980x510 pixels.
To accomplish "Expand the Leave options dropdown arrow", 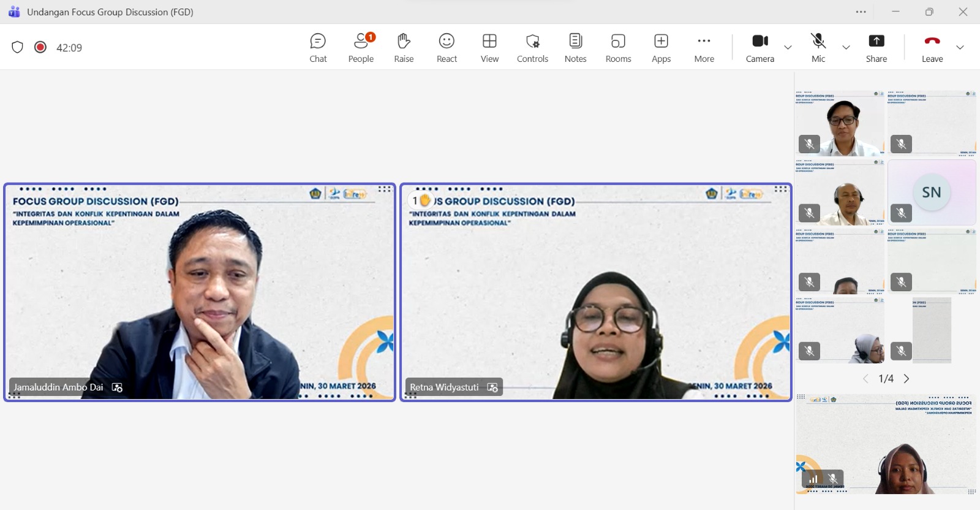I will pyautogui.click(x=960, y=47).
